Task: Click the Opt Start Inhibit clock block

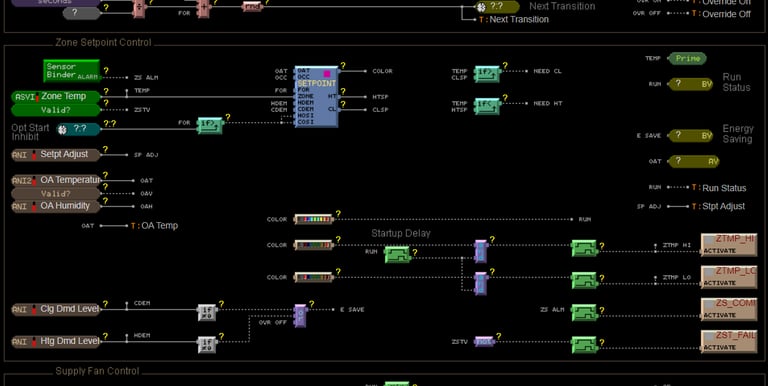Action: (78, 129)
